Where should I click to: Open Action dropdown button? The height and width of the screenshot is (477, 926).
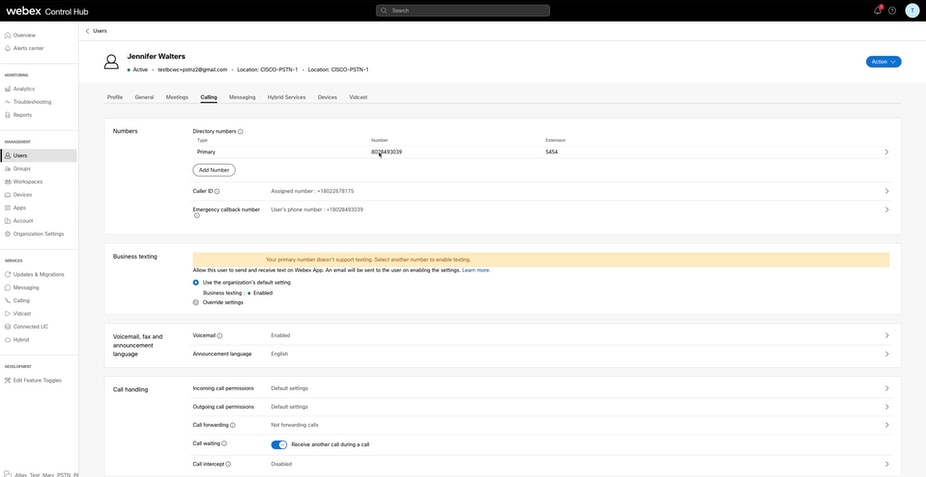pyautogui.click(x=883, y=61)
